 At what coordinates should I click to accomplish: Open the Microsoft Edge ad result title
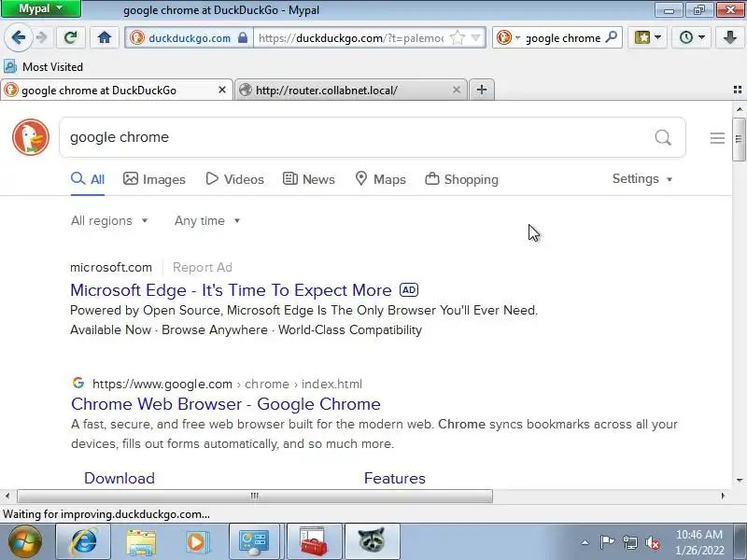pos(231,290)
